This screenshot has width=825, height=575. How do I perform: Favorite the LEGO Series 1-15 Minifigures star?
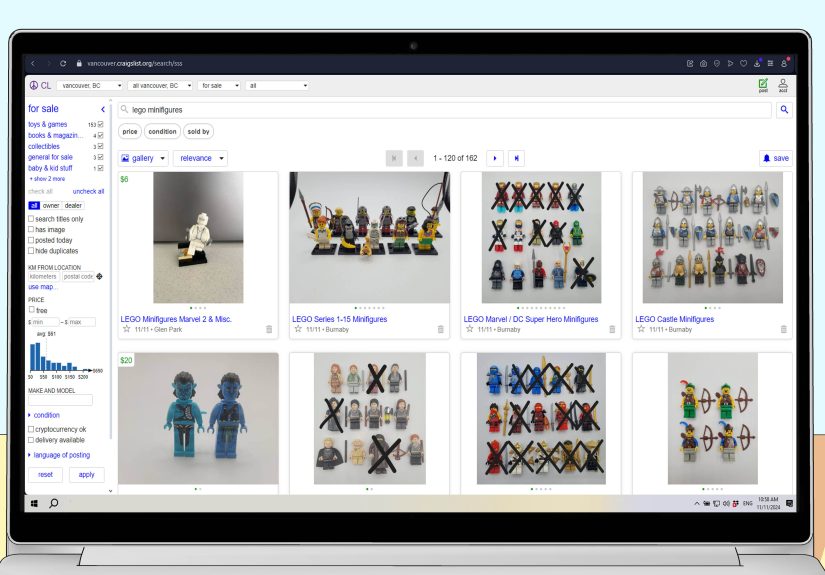[x=298, y=329]
